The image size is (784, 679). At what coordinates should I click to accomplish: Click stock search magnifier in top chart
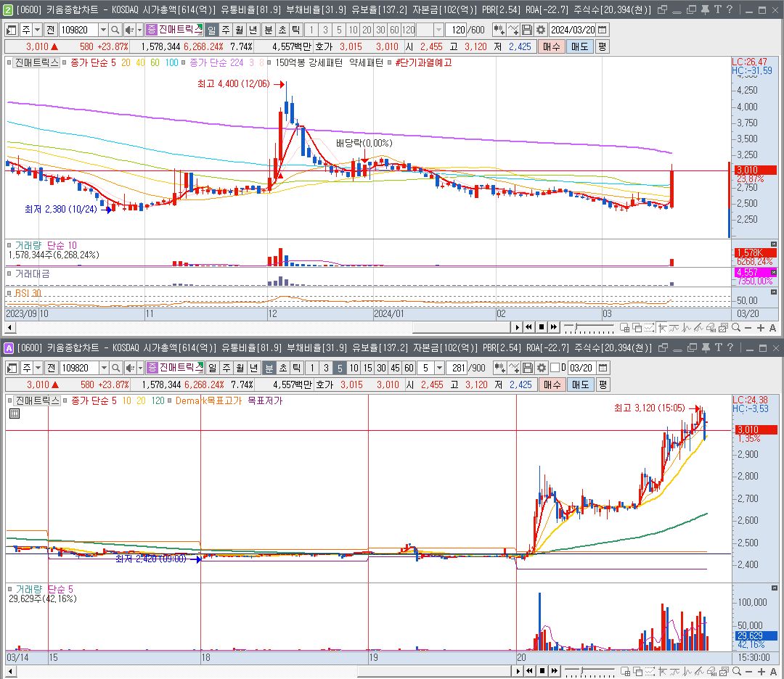(x=115, y=30)
